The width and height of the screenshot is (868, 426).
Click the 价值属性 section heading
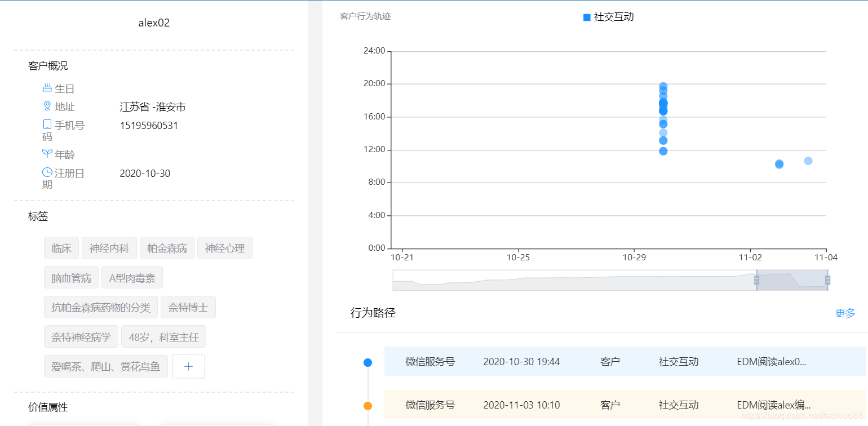[48, 407]
